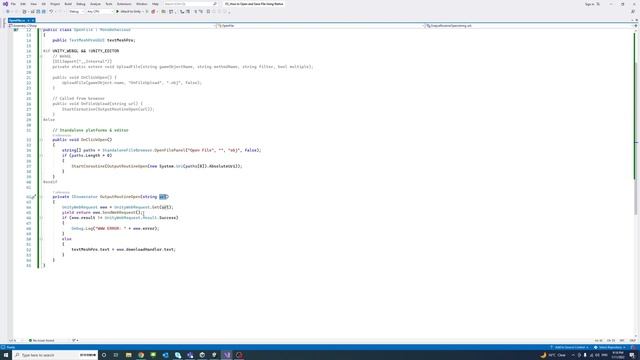Screen dimensions: 640x360
Task: Open the OpenFile class navigation dropdown
Action: click(320, 26)
